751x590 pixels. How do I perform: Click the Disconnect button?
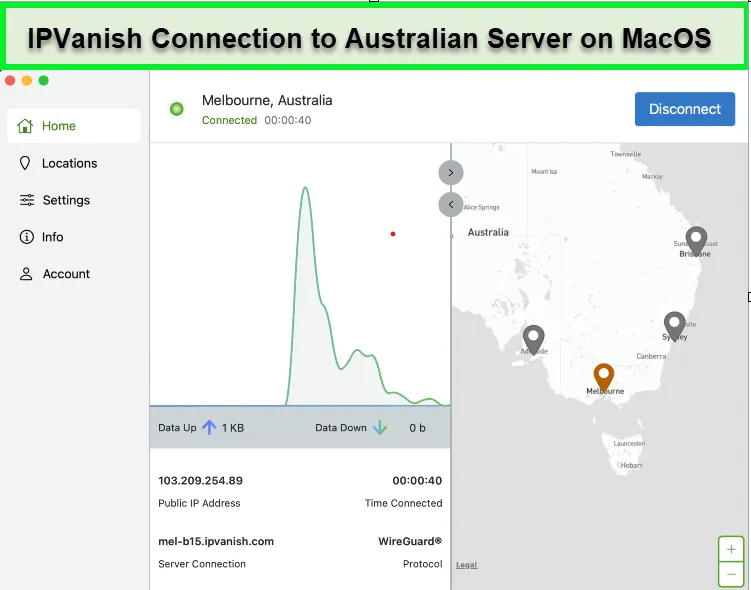(x=684, y=109)
